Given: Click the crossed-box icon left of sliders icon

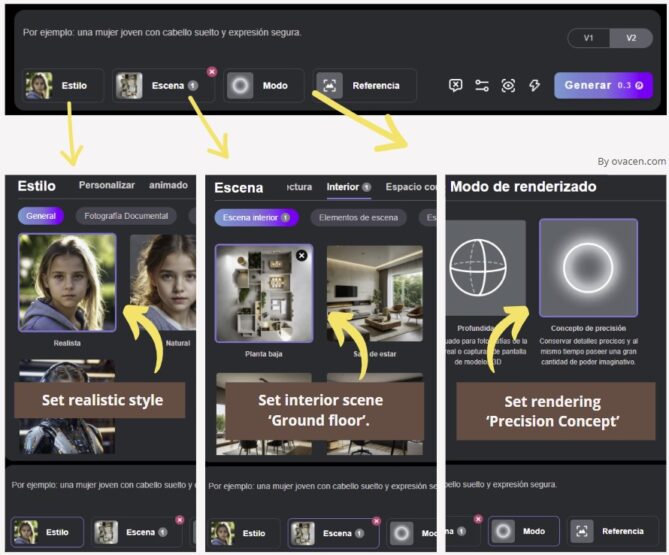Looking at the screenshot, I should [456, 86].
